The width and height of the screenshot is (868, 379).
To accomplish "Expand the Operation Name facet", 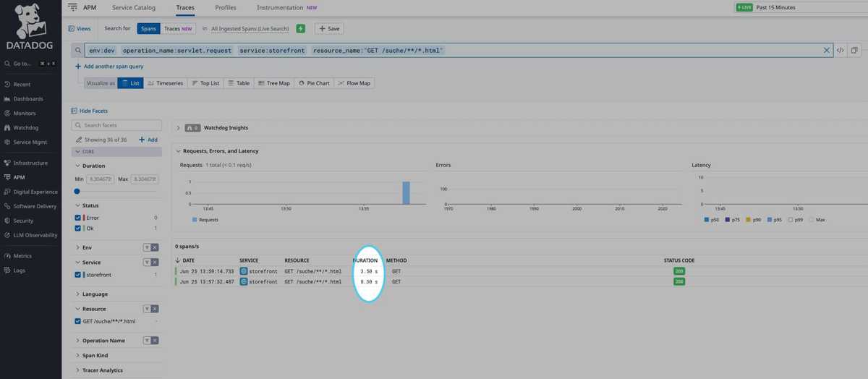I will click(100, 341).
